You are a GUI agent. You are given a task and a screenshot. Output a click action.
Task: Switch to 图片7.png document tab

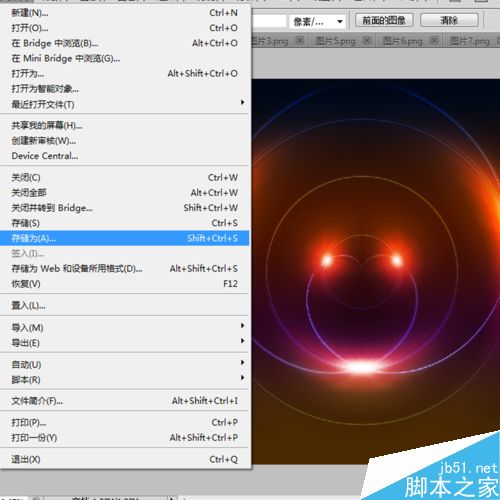coord(470,41)
